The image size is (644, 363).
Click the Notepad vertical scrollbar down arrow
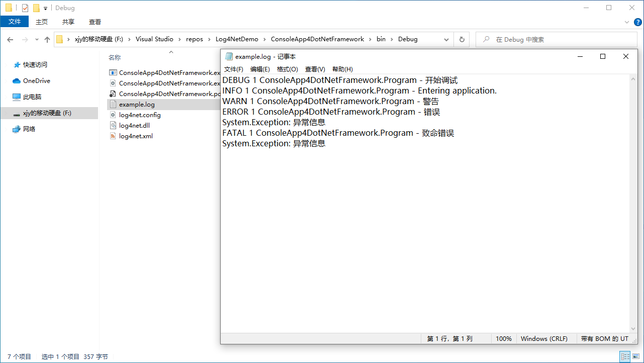(634, 329)
